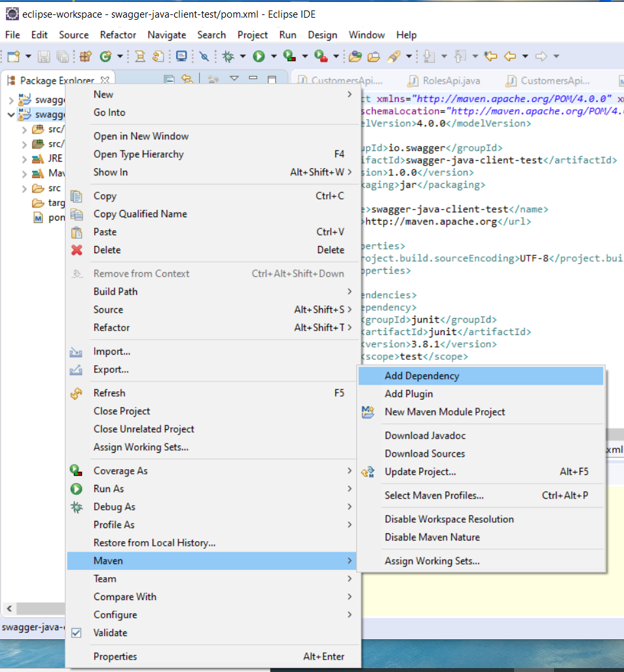Click Update Project in the Maven submenu
Viewport: 624px width, 672px height.
tap(420, 472)
